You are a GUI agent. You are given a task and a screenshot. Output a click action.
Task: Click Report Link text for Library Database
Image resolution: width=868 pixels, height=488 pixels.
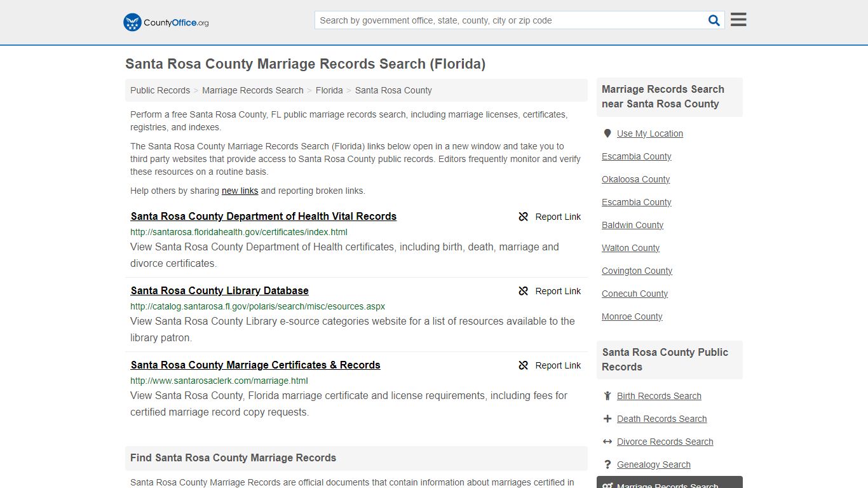click(558, 291)
